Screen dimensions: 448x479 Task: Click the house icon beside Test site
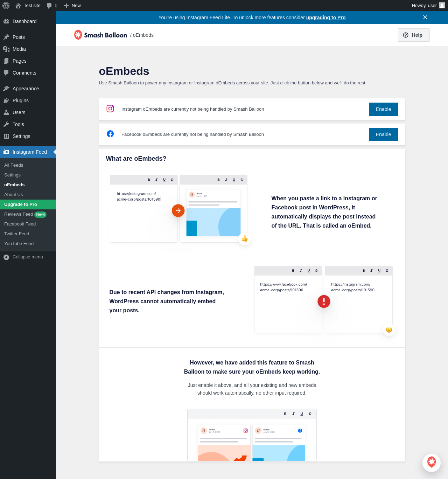[18, 6]
